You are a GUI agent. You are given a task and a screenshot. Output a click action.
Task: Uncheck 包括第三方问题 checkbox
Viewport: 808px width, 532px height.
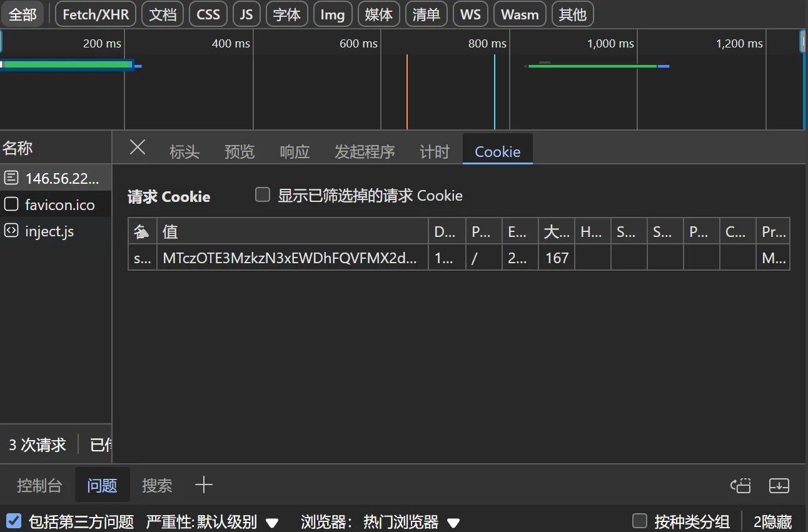[x=14, y=521]
